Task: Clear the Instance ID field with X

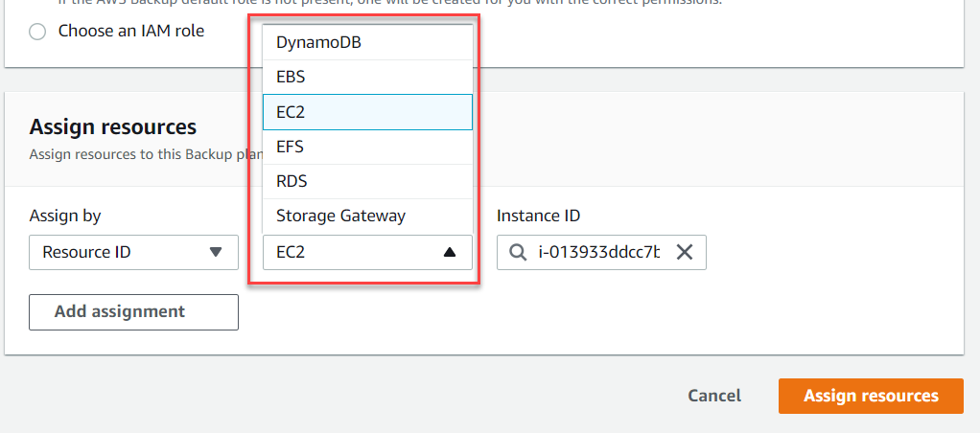Action: [x=685, y=253]
